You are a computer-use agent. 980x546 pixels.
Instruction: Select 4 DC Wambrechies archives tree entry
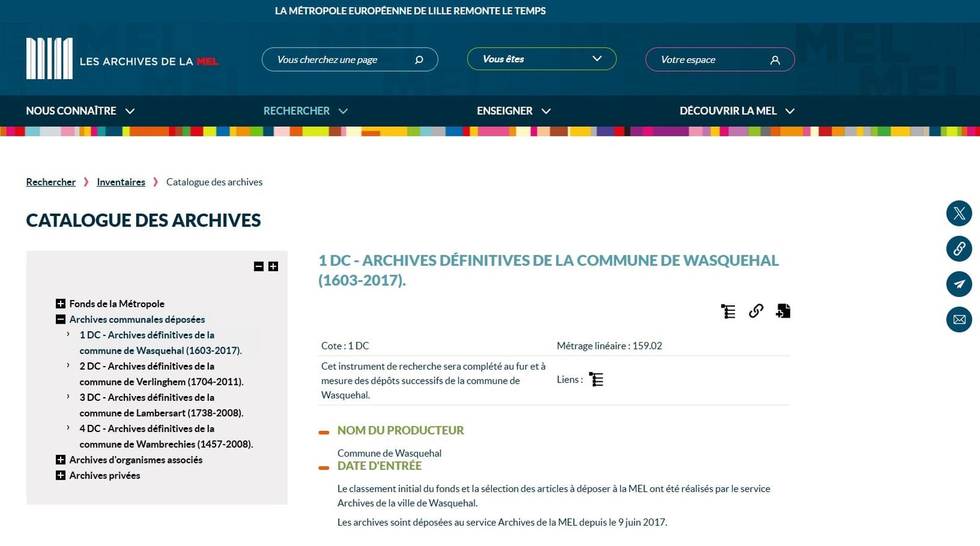click(x=166, y=436)
